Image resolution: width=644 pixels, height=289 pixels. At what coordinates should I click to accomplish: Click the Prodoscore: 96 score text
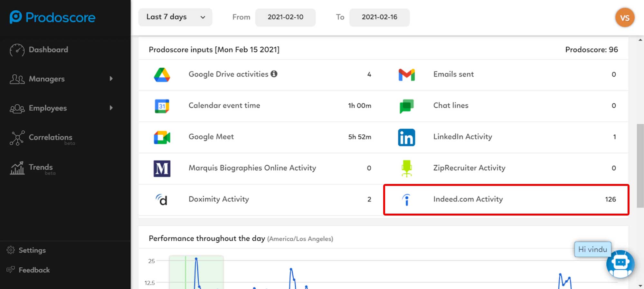(592, 50)
